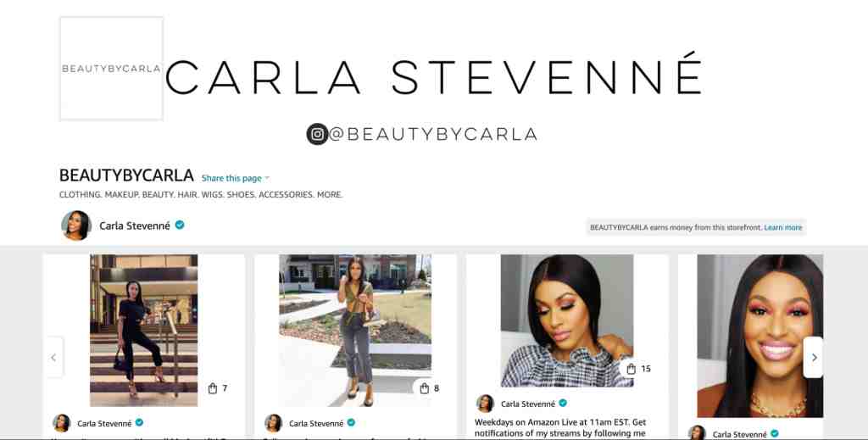Viewport: 868px width, 440px height.
Task: Click the verified badge next to the main Carla Stevenné name
Action: pyautogui.click(x=180, y=225)
